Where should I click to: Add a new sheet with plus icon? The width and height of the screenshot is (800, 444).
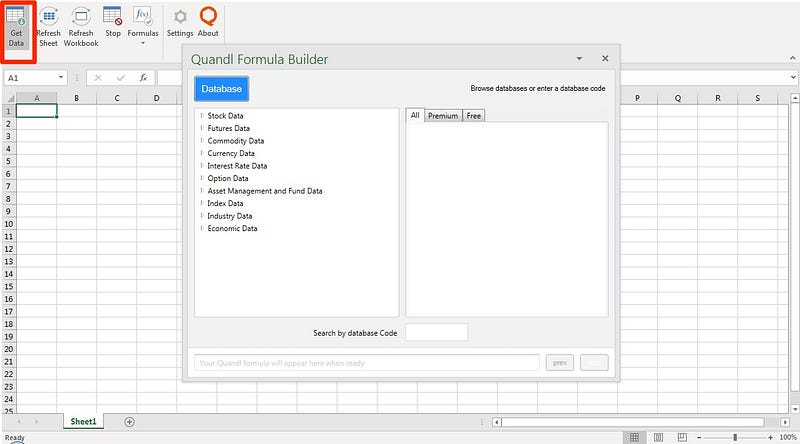(130, 422)
